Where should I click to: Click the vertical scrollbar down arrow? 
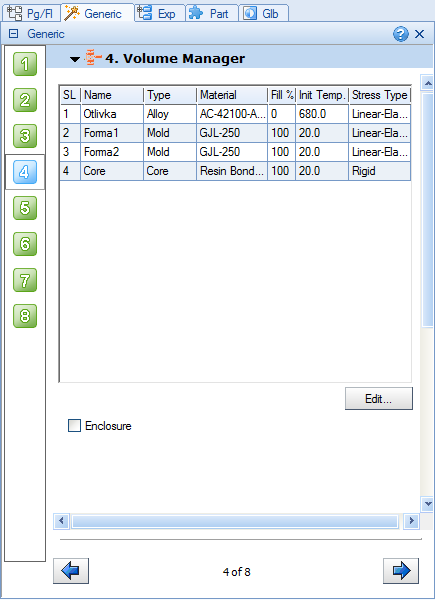pos(428,504)
